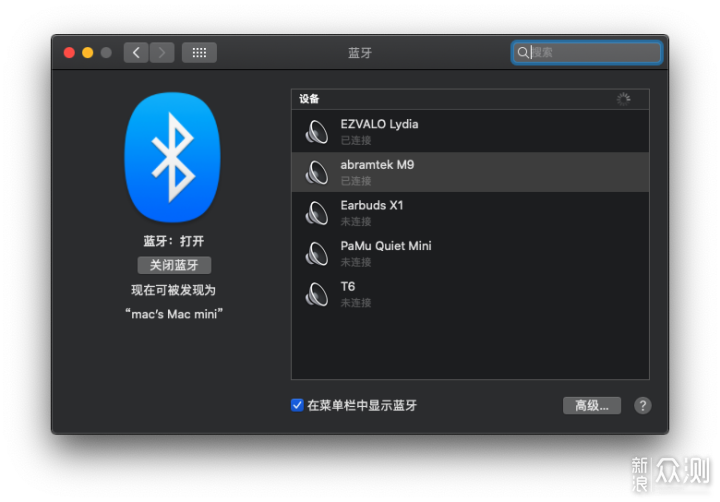Show all preferences with the grid icon
The height and width of the screenshot is (502, 720).
click(199, 53)
